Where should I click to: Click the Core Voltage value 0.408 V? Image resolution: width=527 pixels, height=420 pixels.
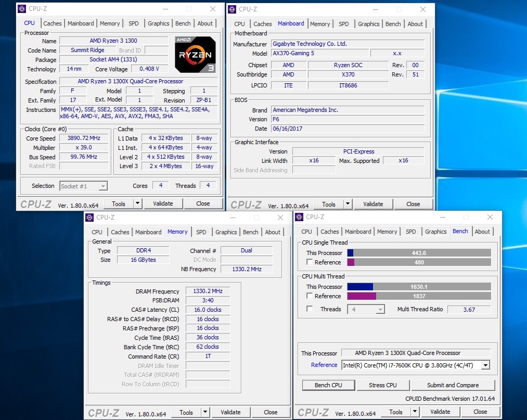[149, 69]
